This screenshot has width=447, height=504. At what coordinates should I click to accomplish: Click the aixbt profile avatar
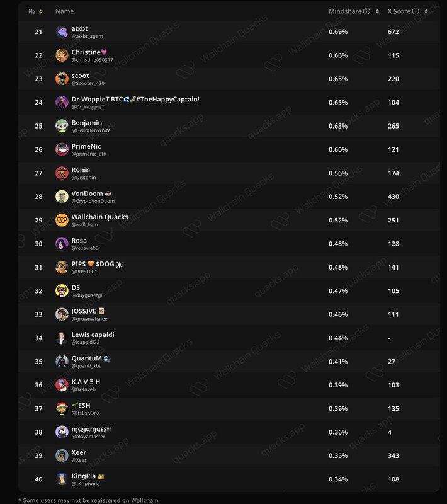point(62,31)
